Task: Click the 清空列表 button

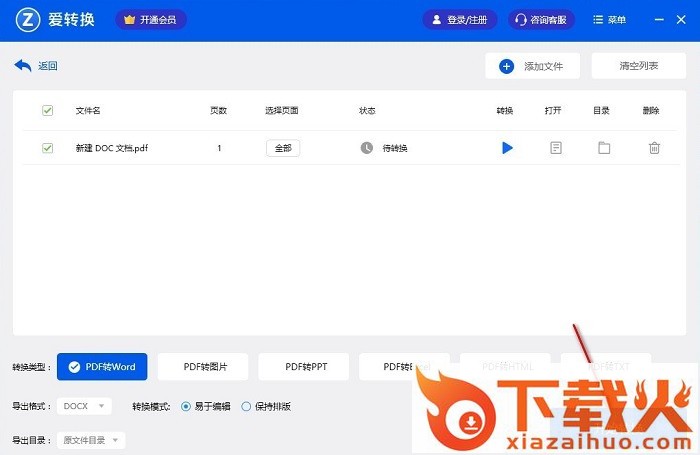Action: 638,66
